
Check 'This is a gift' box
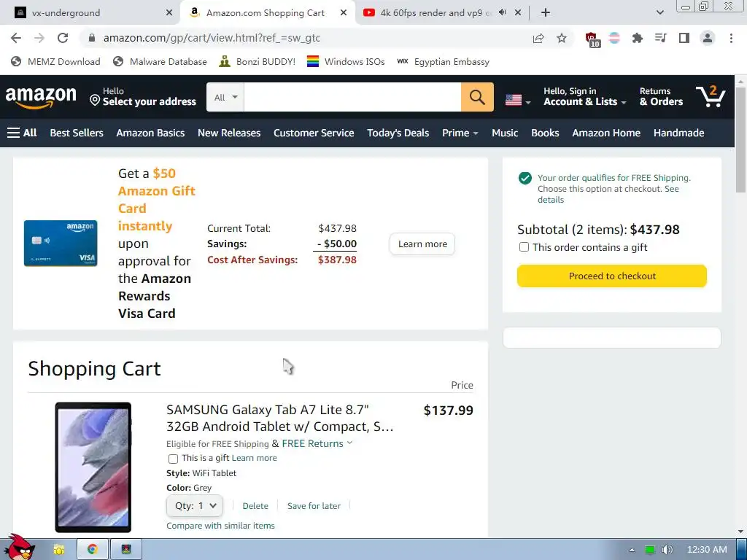click(173, 459)
